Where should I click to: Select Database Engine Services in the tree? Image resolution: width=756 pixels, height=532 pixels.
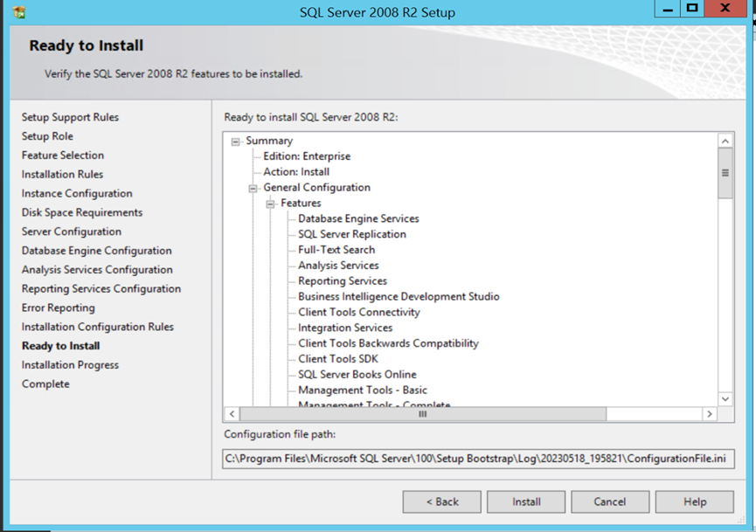358,218
